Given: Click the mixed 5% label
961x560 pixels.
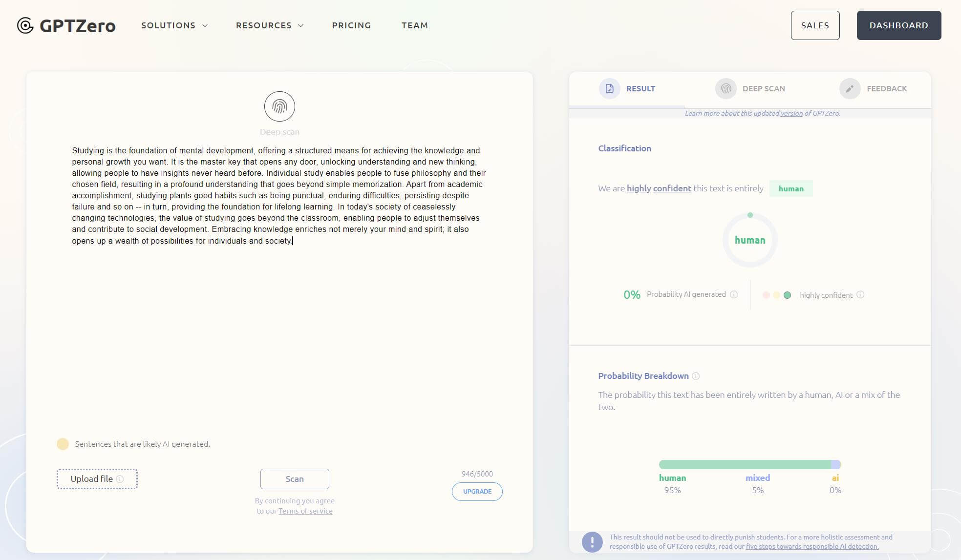Looking at the screenshot, I should point(758,484).
